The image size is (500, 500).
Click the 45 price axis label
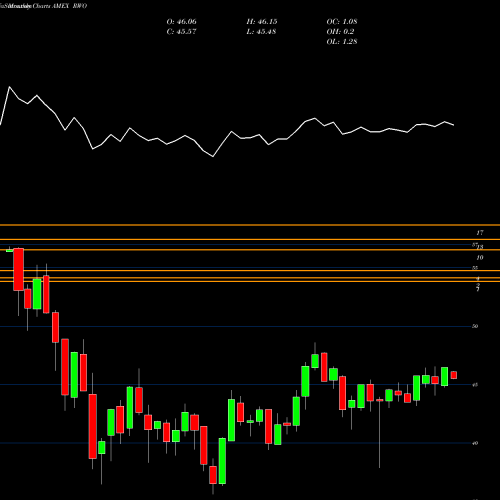click(475, 385)
